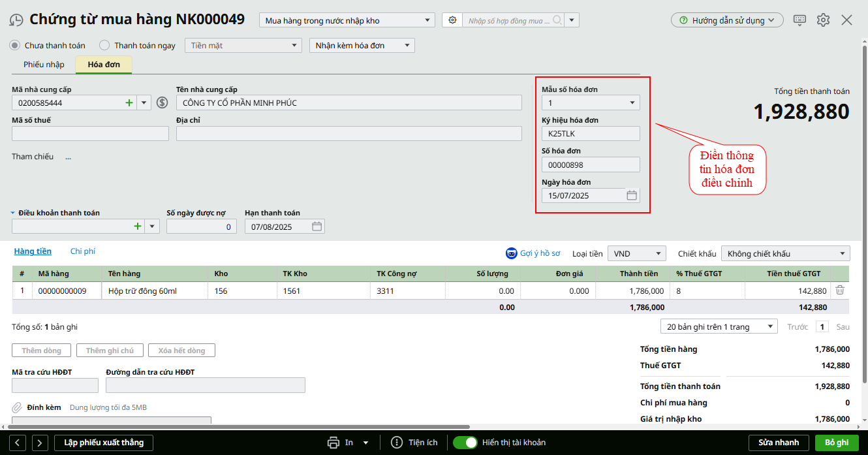This screenshot has height=455, width=868.
Task: Click the printer In icon
Action: [333, 443]
